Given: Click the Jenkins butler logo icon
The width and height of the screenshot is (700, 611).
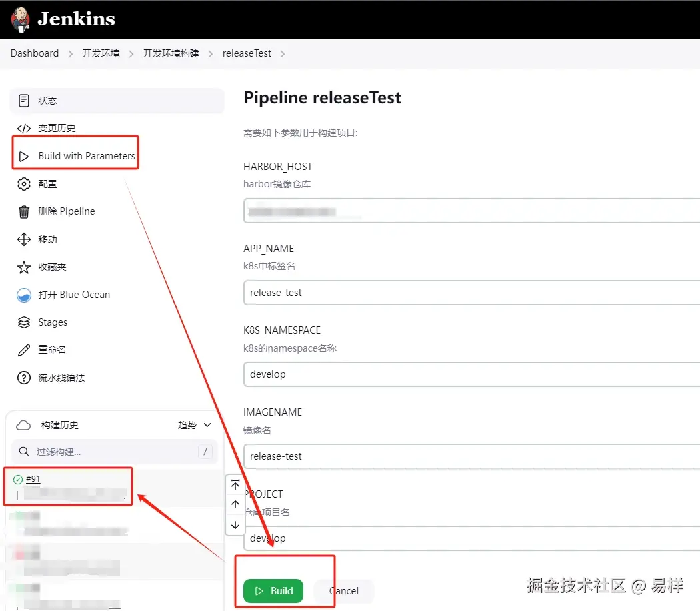Looking at the screenshot, I should [20, 19].
